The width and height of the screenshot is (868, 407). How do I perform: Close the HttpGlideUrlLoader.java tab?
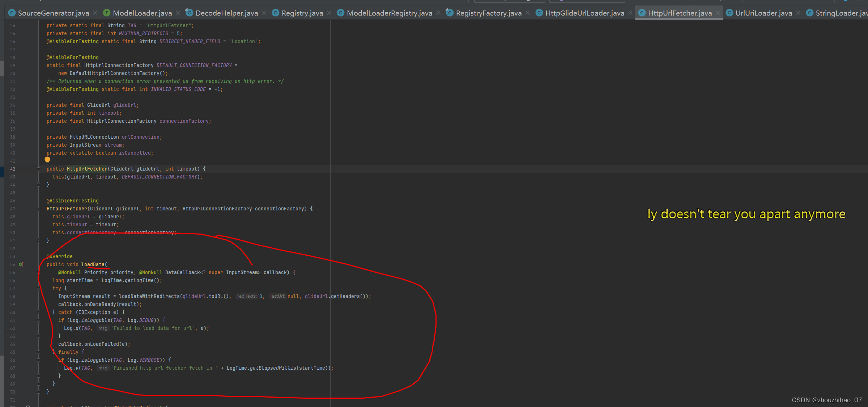tap(630, 13)
